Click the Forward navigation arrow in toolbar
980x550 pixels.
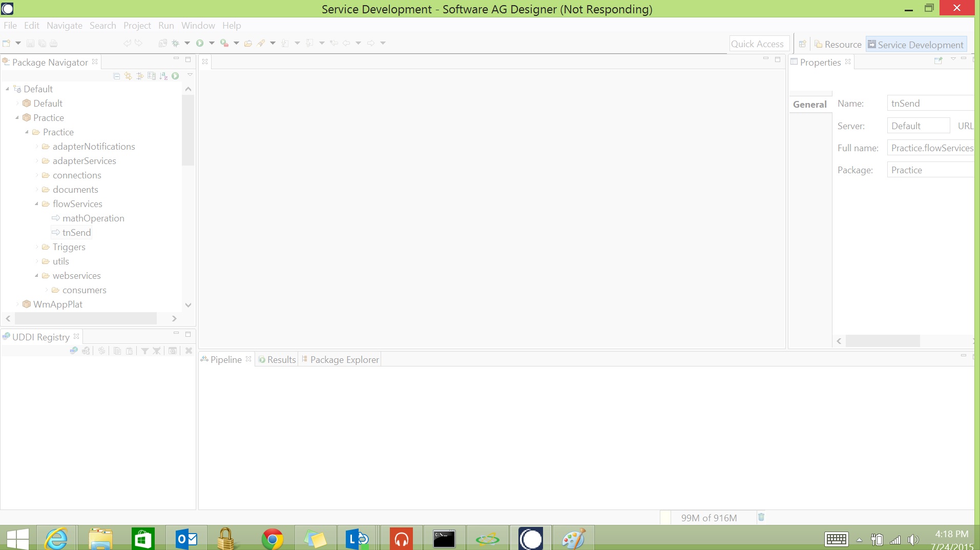tap(371, 43)
